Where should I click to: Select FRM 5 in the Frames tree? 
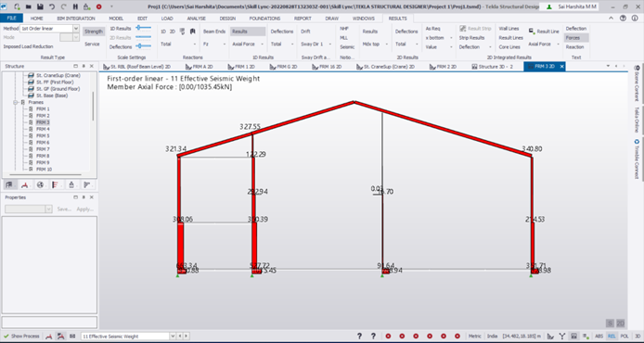tap(43, 135)
